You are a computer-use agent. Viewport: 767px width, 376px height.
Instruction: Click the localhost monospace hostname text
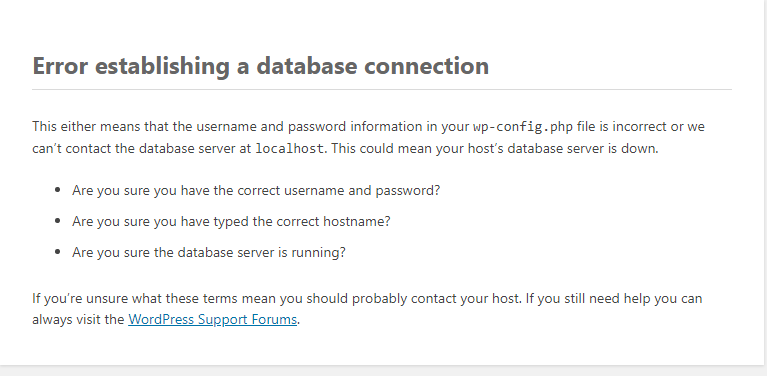pyautogui.click(x=290, y=148)
